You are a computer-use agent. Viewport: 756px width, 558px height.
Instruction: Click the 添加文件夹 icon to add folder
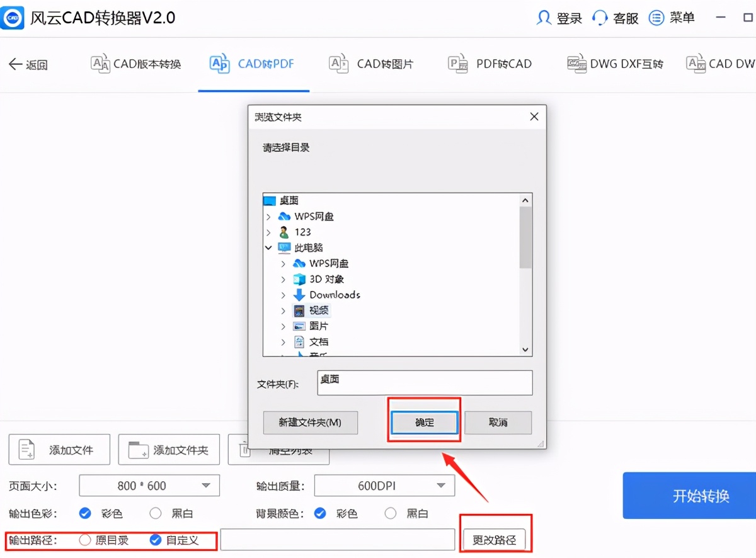point(135,449)
